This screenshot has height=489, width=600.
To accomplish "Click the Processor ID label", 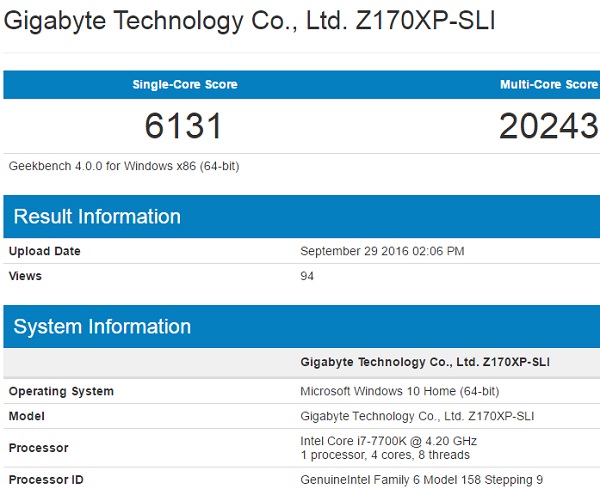I will click(x=46, y=479).
